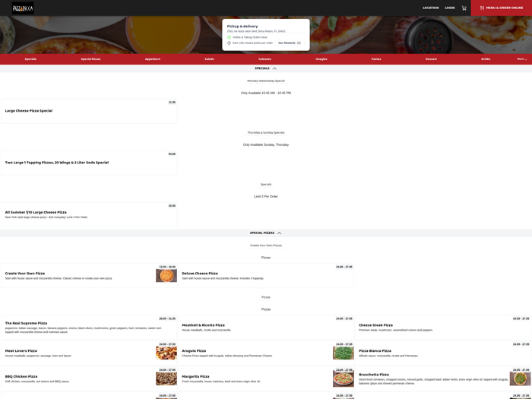The height and width of the screenshot is (399, 532).
Task: Go to the Dessert category tab
Action: click(431, 59)
